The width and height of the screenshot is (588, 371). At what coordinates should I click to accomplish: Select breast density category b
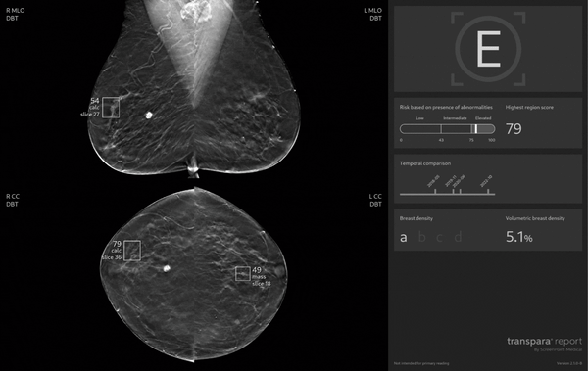pyautogui.click(x=421, y=237)
